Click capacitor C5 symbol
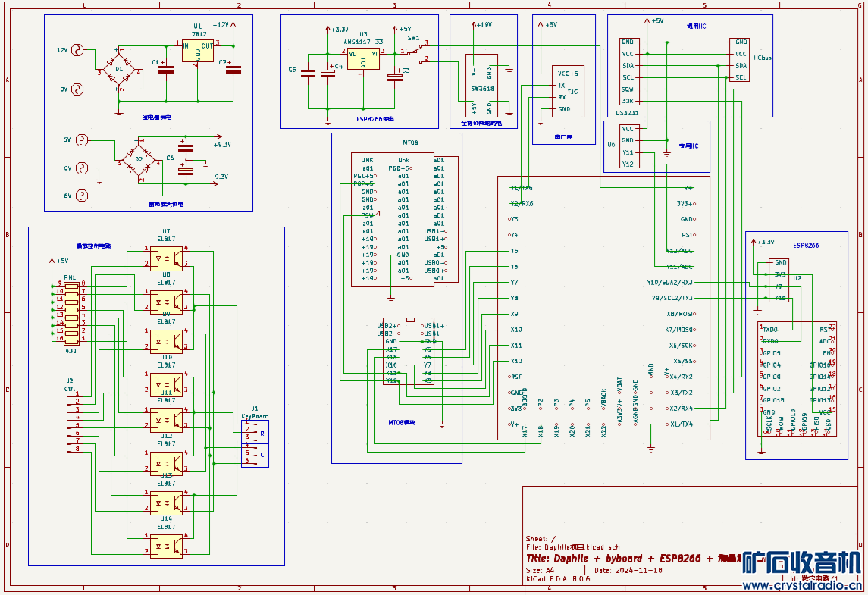868x595 pixels. click(308, 73)
